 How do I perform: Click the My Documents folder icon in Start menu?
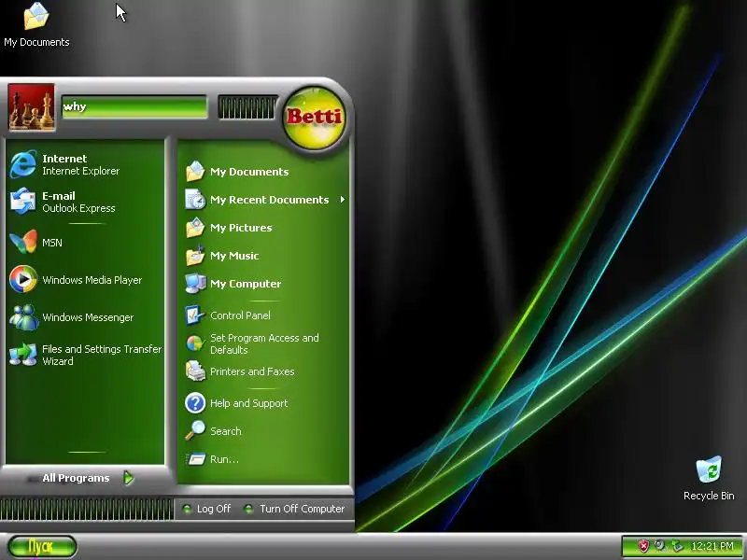[x=195, y=172]
